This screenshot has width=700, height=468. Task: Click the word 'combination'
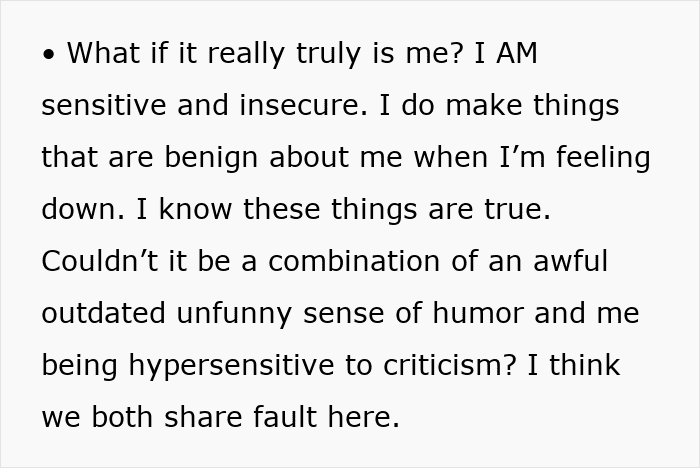coord(354,261)
